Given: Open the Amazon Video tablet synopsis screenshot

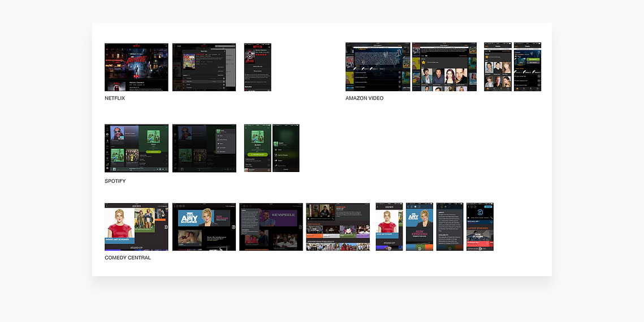Looking at the screenshot, I should (378, 67).
